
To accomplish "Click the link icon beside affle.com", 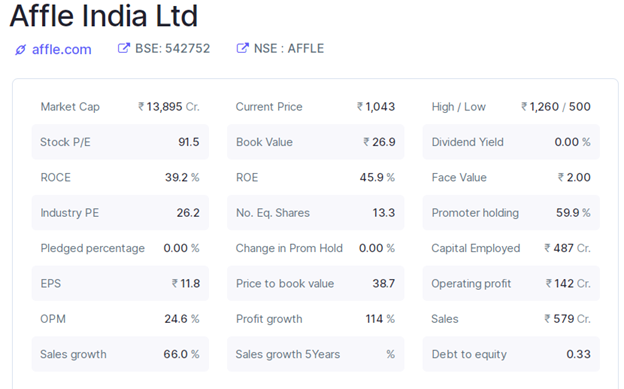I will click(x=20, y=50).
